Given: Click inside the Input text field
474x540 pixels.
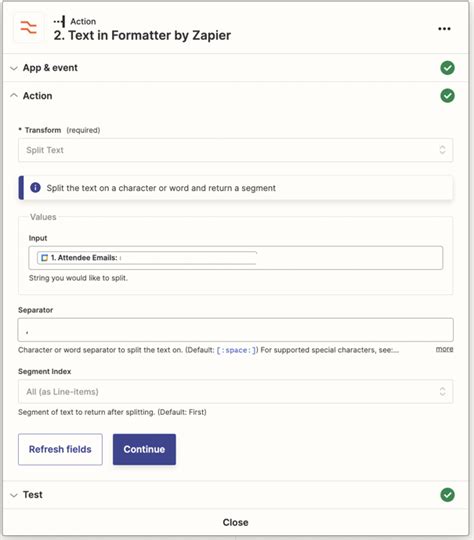Looking at the screenshot, I should [236, 258].
